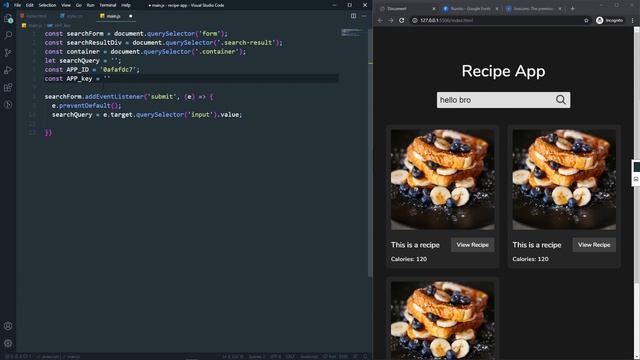
Task: Click the site info icon in address bar
Action: (x=415, y=20)
